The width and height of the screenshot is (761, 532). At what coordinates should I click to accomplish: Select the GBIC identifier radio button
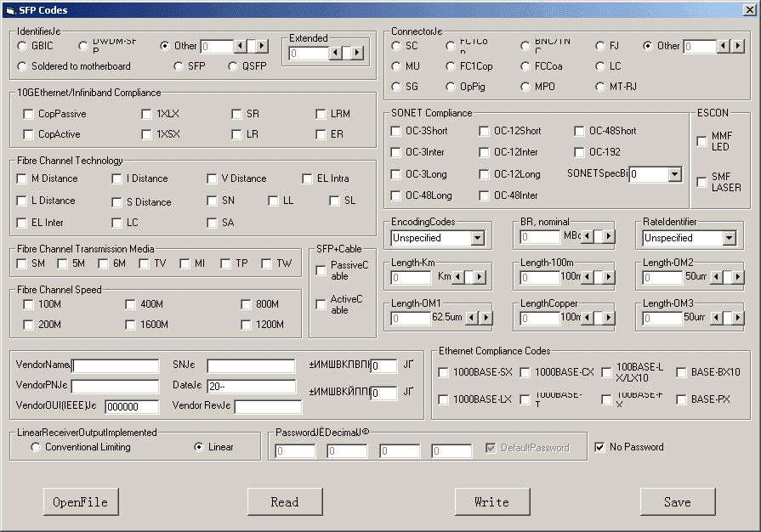[23, 46]
